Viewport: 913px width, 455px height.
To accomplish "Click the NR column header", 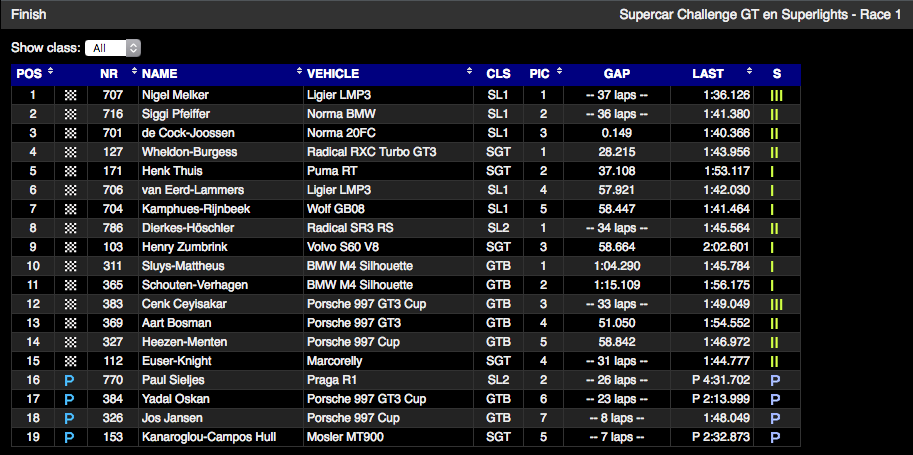I will (109, 73).
